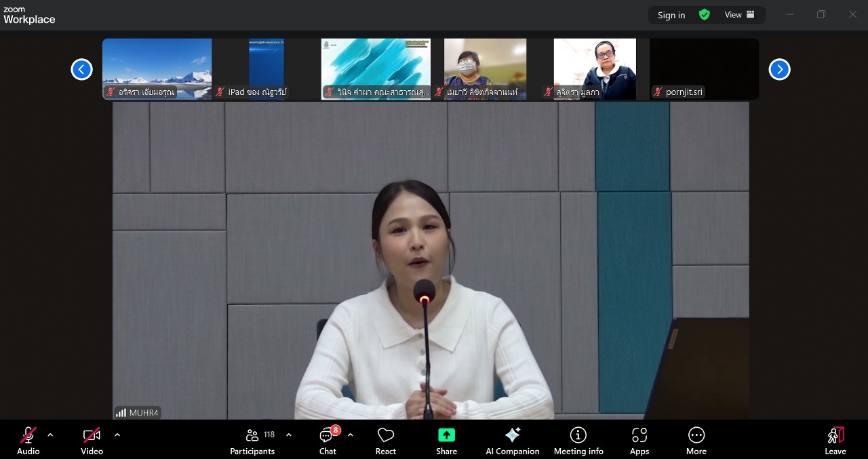Expand the arrow next to Participants

coord(289,435)
